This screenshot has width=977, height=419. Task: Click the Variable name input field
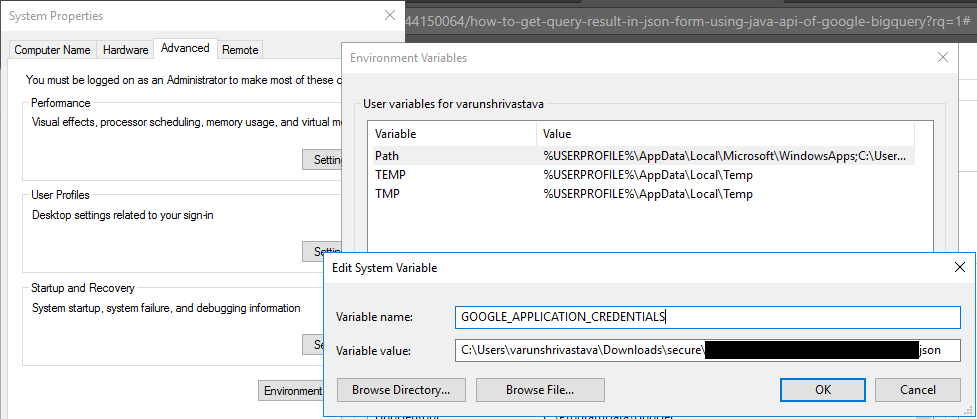(x=707, y=317)
